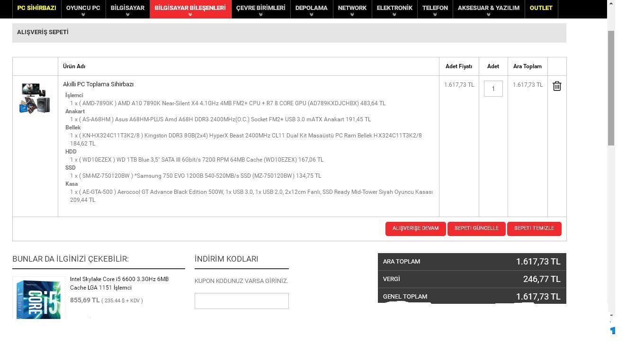
Task: Open the AKSESUAR & YAZILIM menu
Action: pos(489,8)
